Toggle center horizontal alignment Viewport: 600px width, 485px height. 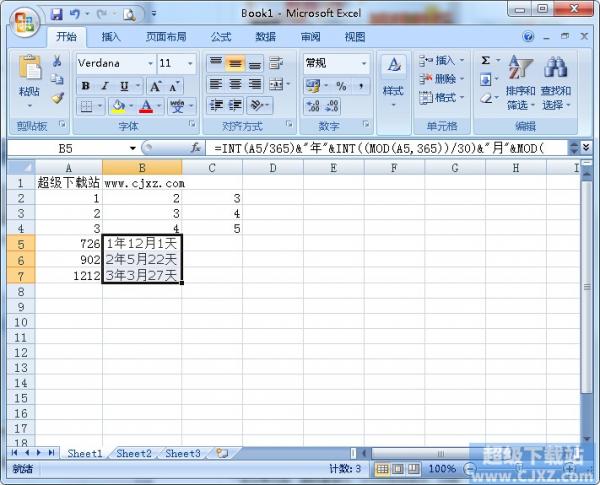click(235, 84)
